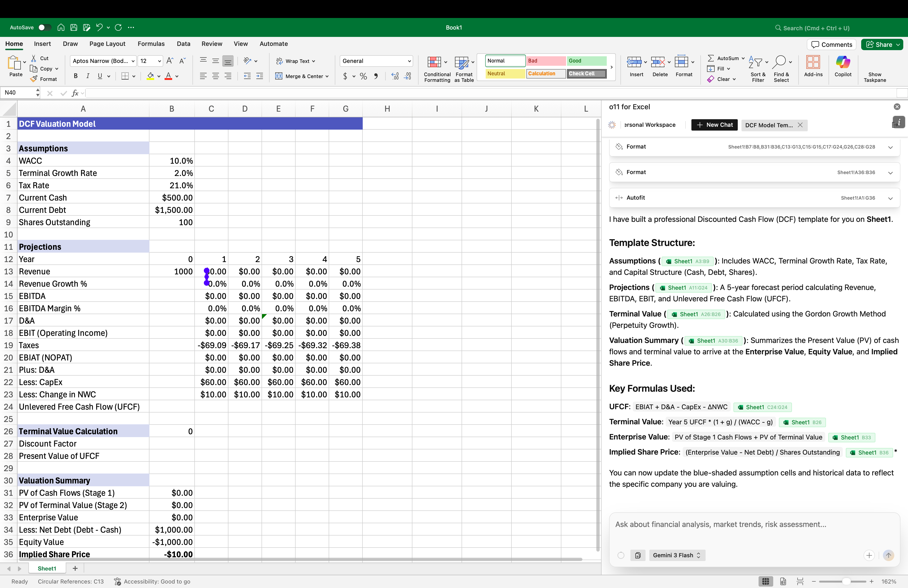Expand the Autofit action entry
The image size is (908, 588).
890,198
